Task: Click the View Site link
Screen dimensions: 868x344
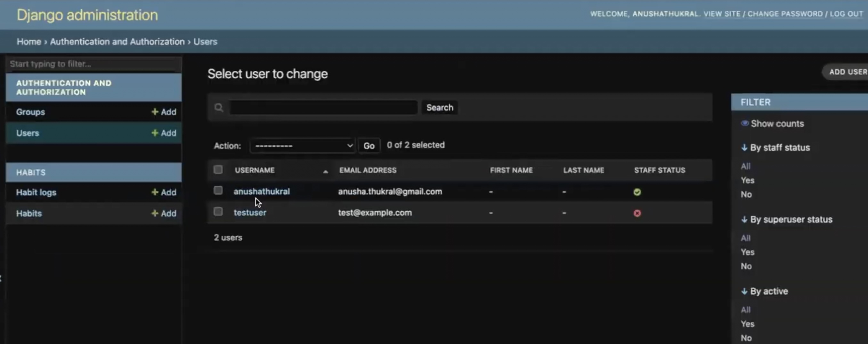Action: (x=722, y=14)
